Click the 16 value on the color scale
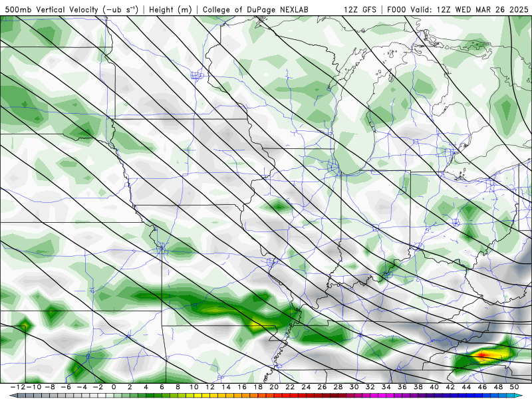The image size is (532, 399). (242, 387)
